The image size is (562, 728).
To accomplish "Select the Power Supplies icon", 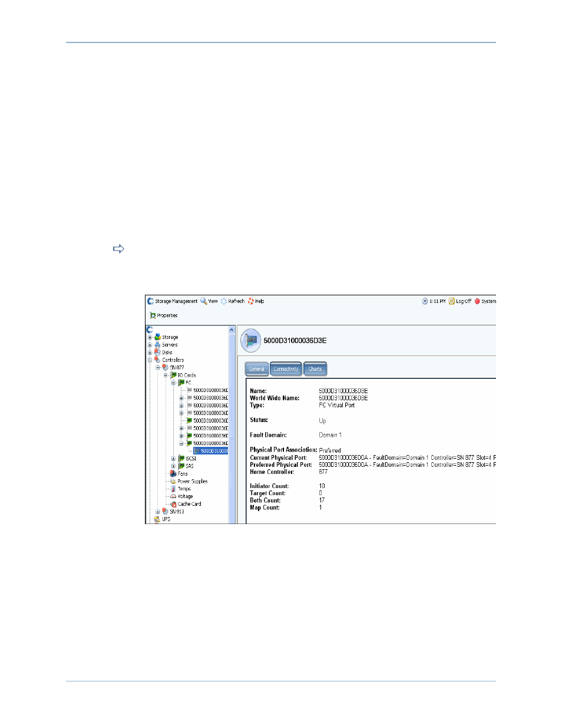I will [x=173, y=481].
